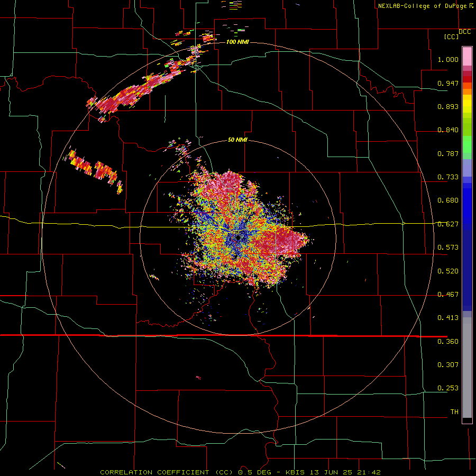The width and height of the screenshot is (476, 476).
Task: Select the 0.680 value on the color scale
Action: 448,200
